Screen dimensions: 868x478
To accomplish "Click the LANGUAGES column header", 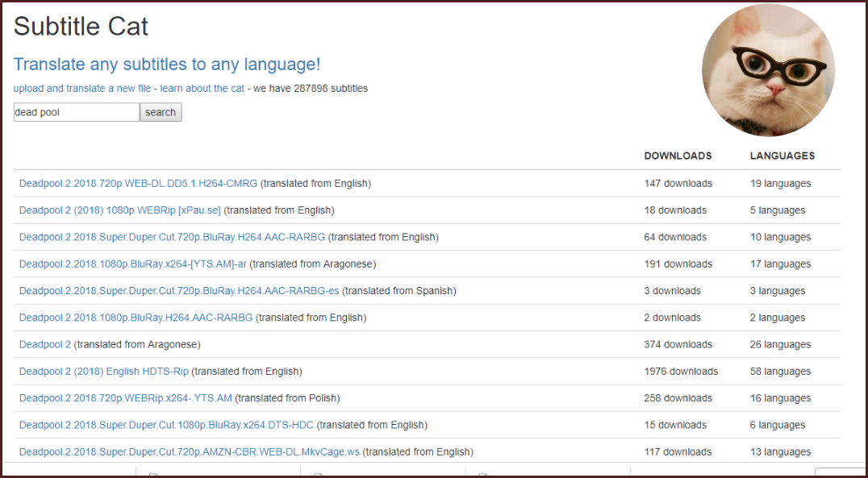I will tap(782, 156).
